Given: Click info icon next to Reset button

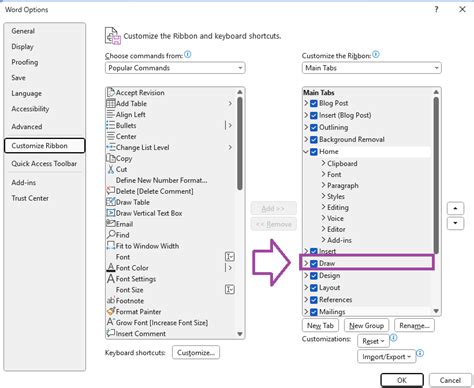Looking at the screenshot, I should point(393,338).
